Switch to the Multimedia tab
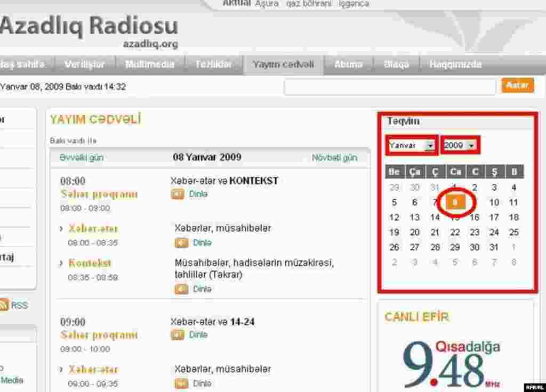Viewport: 546px width, 392px height. coord(149,64)
